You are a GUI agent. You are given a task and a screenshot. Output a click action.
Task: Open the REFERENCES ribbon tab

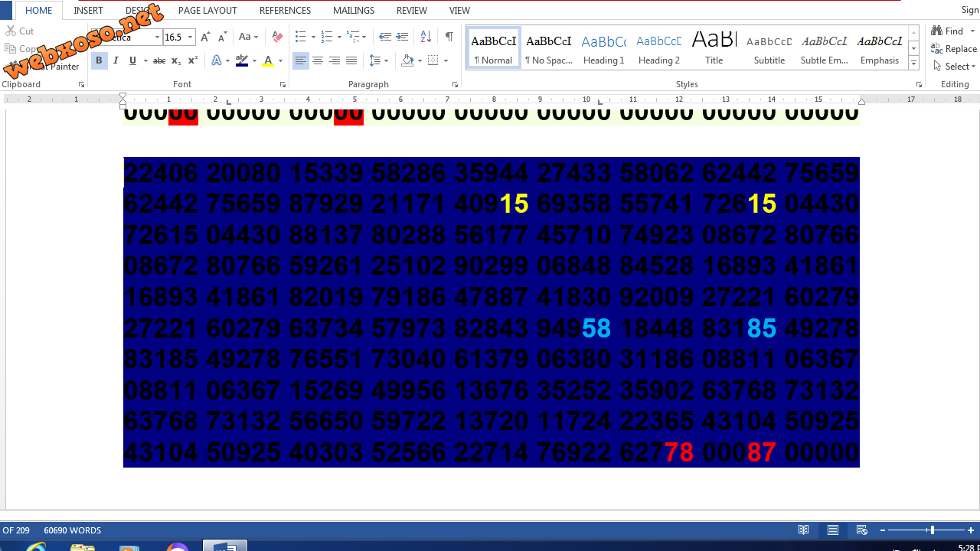(286, 11)
